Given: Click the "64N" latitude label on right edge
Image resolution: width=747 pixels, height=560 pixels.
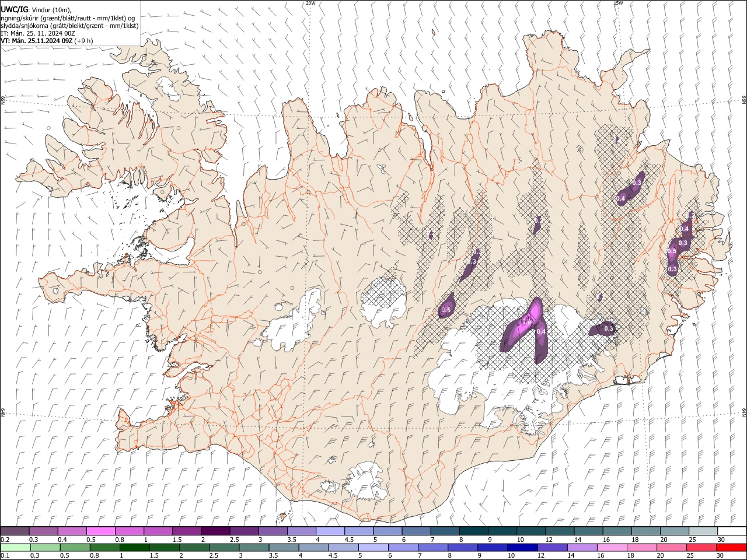Looking at the screenshot, I should (x=744, y=412).
